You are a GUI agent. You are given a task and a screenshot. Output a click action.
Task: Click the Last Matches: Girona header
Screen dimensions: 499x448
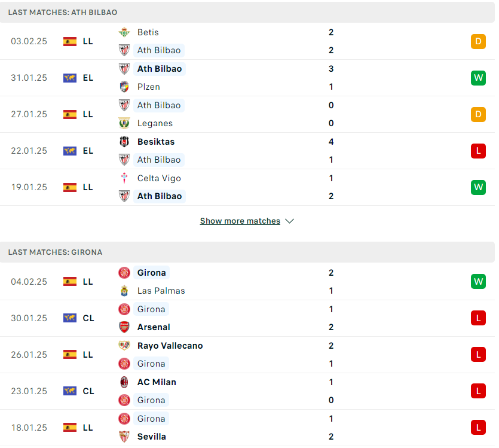pos(247,252)
